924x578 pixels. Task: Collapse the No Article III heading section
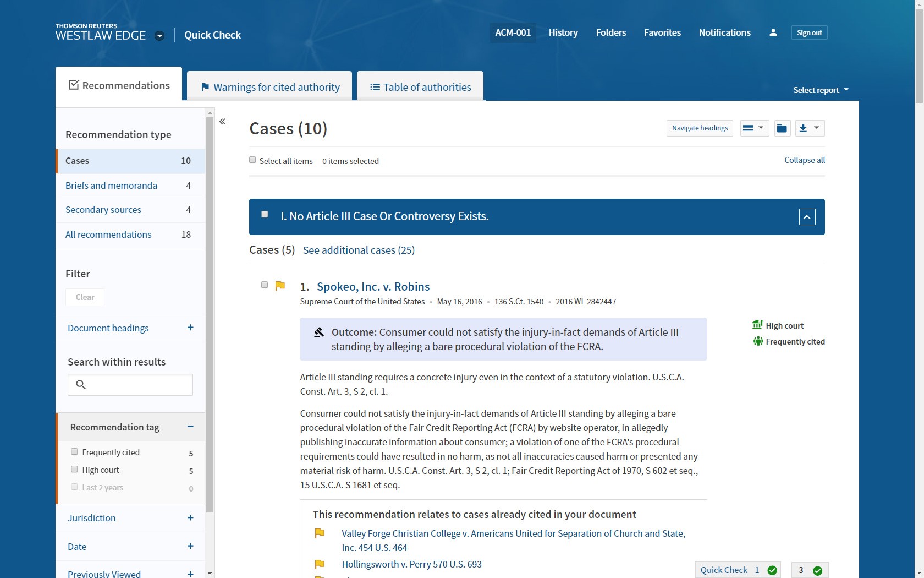(x=807, y=217)
